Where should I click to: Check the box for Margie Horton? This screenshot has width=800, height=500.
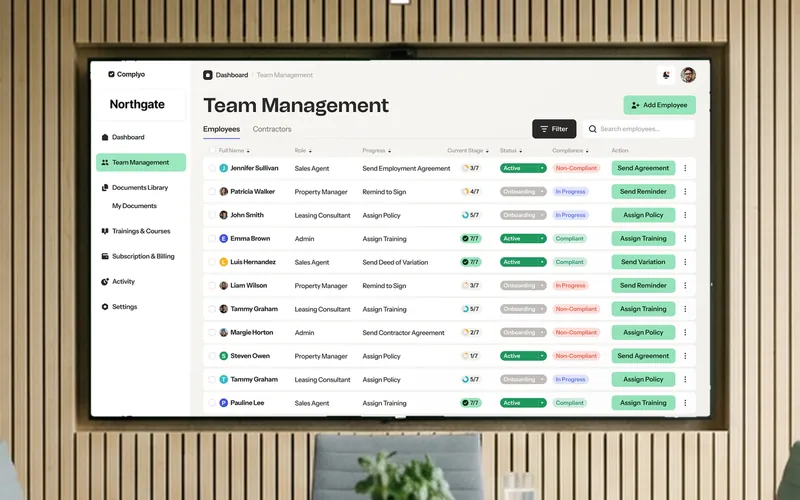point(212,332)
